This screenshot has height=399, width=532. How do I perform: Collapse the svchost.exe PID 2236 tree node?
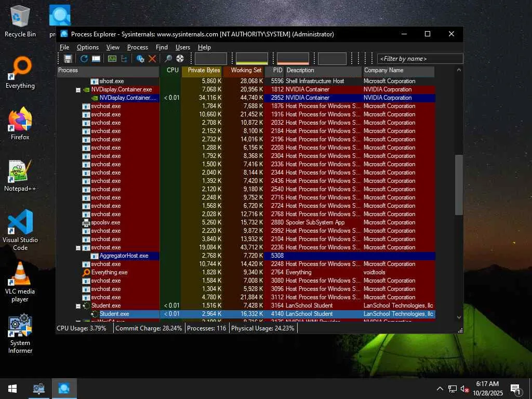[78, 248]
